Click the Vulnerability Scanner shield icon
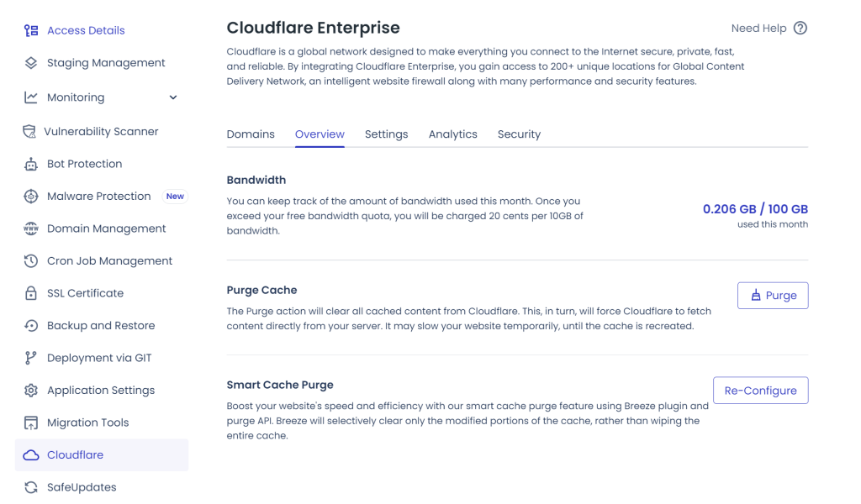 pos(29,132)
